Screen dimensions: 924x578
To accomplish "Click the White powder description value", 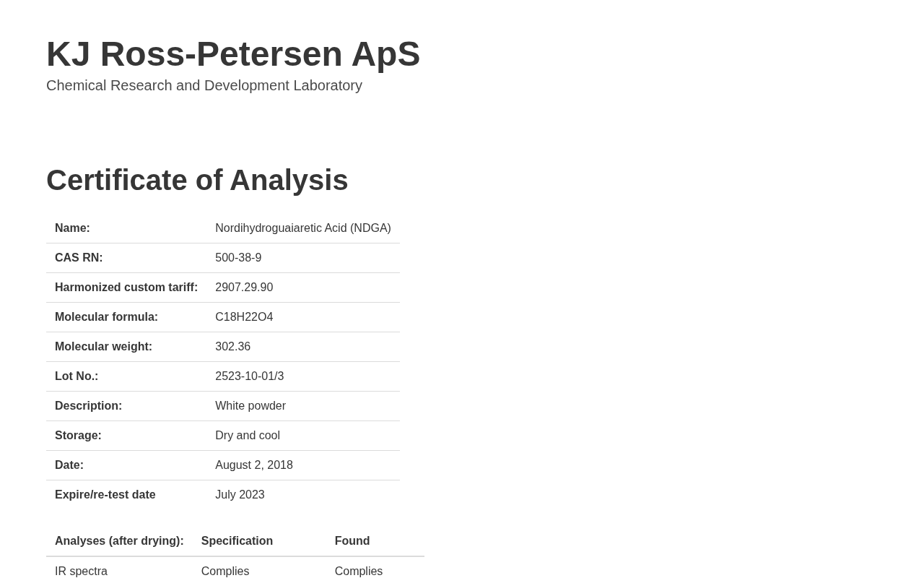I will [x=250, y=406].
